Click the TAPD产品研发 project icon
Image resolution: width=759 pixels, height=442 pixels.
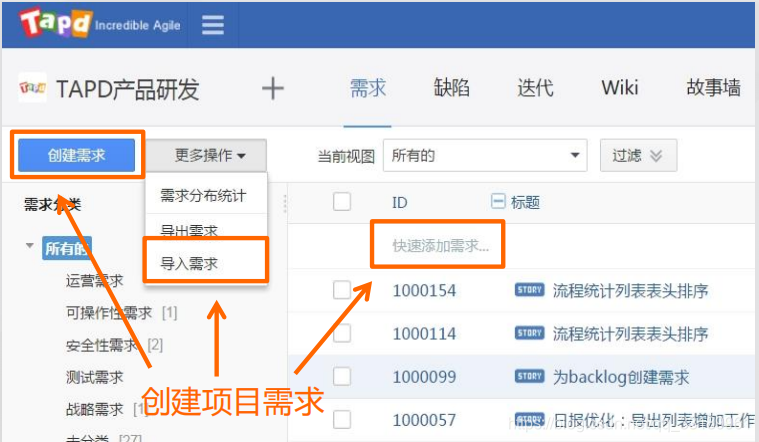(32, 88)
